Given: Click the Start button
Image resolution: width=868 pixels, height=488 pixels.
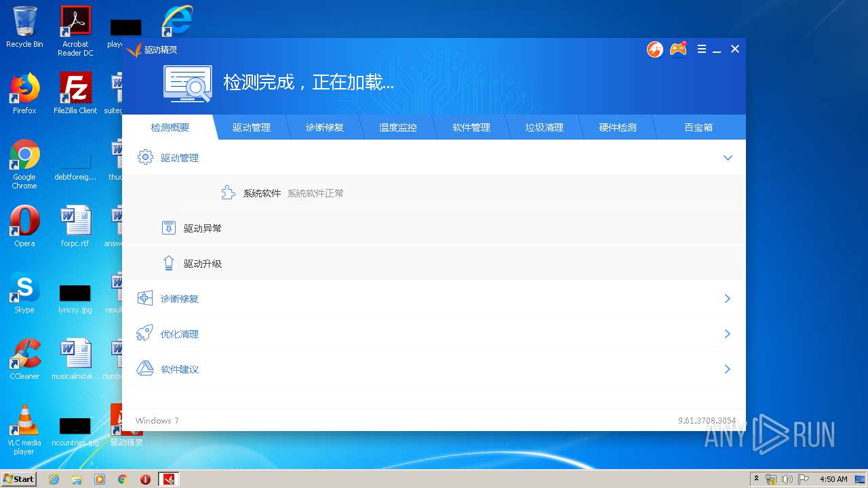Looking at the screenshot, I should (x=19, y=479).
